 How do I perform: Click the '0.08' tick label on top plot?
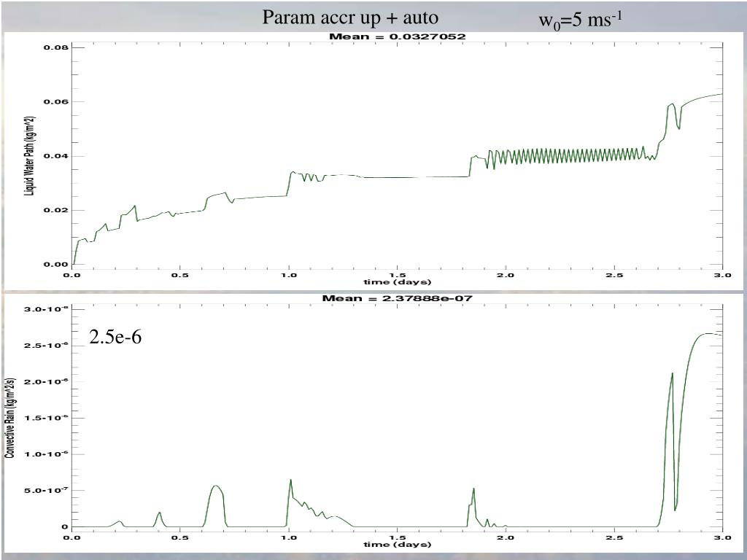(56, 47)
